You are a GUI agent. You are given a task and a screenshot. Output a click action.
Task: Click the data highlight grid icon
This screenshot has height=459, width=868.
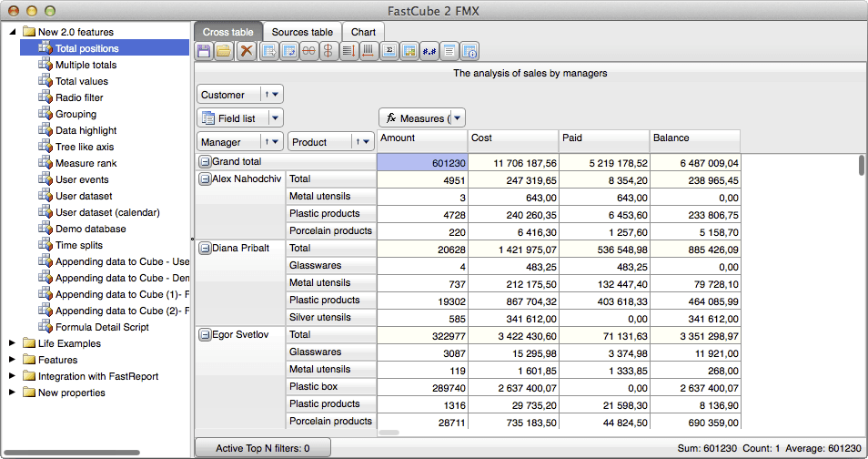[409, 52]
